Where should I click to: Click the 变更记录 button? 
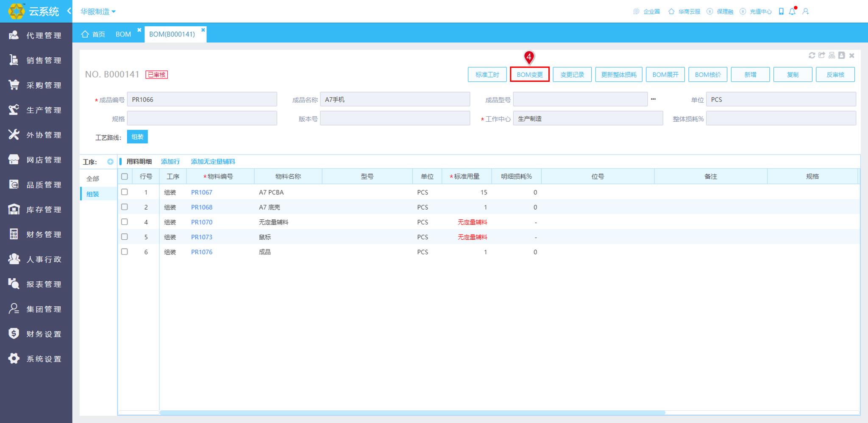[x=572, y=75]
